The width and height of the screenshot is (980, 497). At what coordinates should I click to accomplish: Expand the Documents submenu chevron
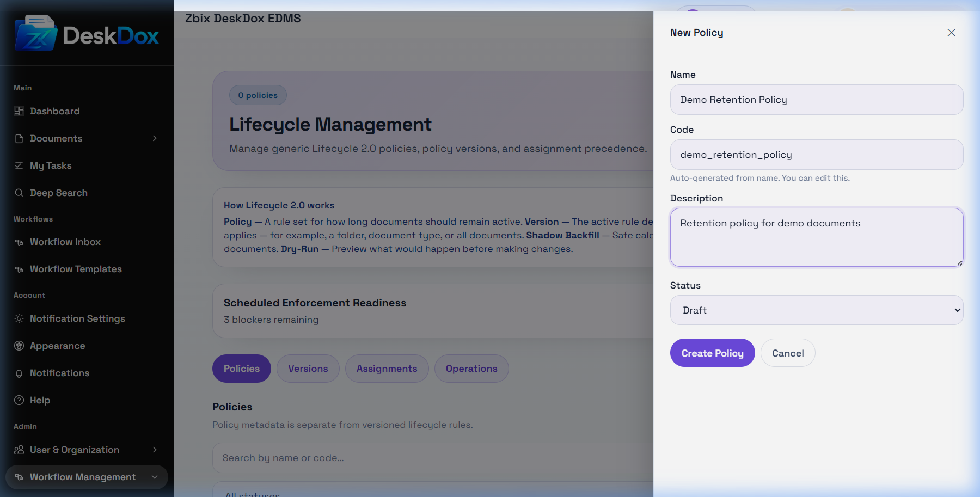click(x=155, y=138)
